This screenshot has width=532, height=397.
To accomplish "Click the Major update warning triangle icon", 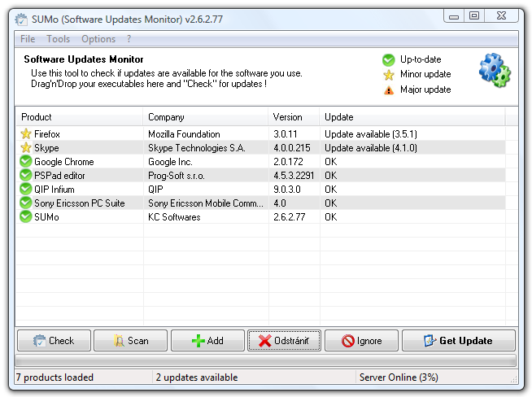I will click(x=389, y=90).
